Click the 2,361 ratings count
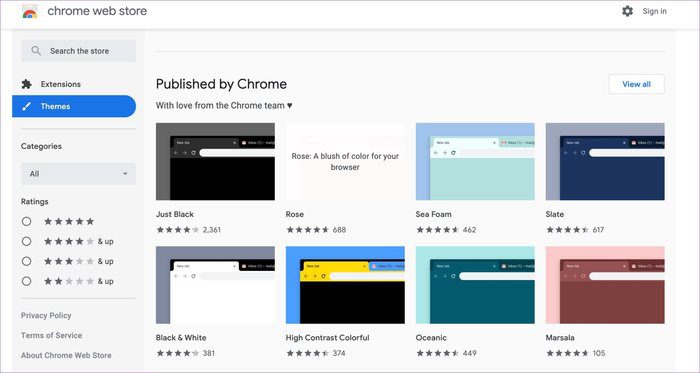 [x=212, y=230]
